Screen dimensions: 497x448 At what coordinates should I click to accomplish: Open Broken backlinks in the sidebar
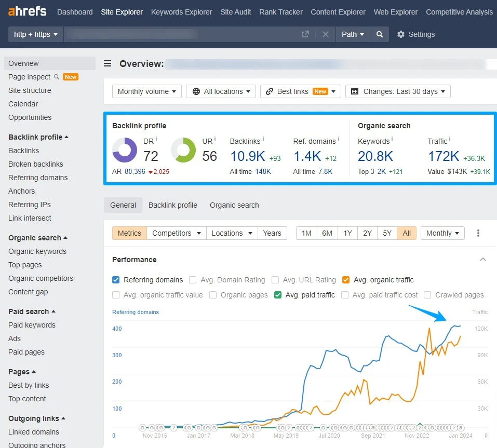click(36, 164)
